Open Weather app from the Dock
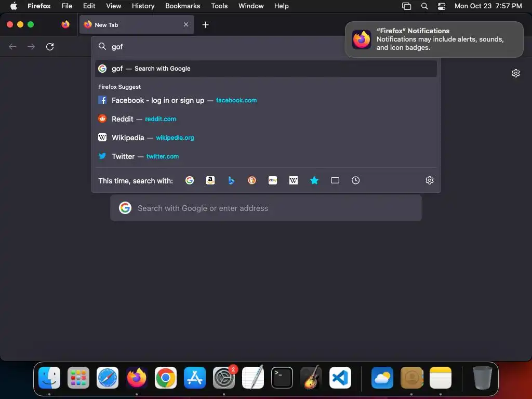 tap(382, 378)
